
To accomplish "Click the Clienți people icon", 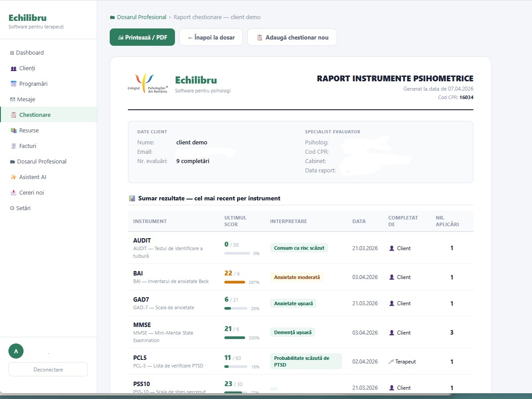I will 13,68.
